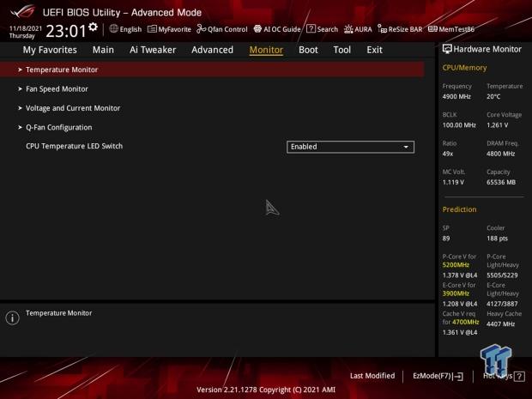Click the 4800 MHz DRAM frequency value
The width and height of the screenshot is (532, 399).
500,154
